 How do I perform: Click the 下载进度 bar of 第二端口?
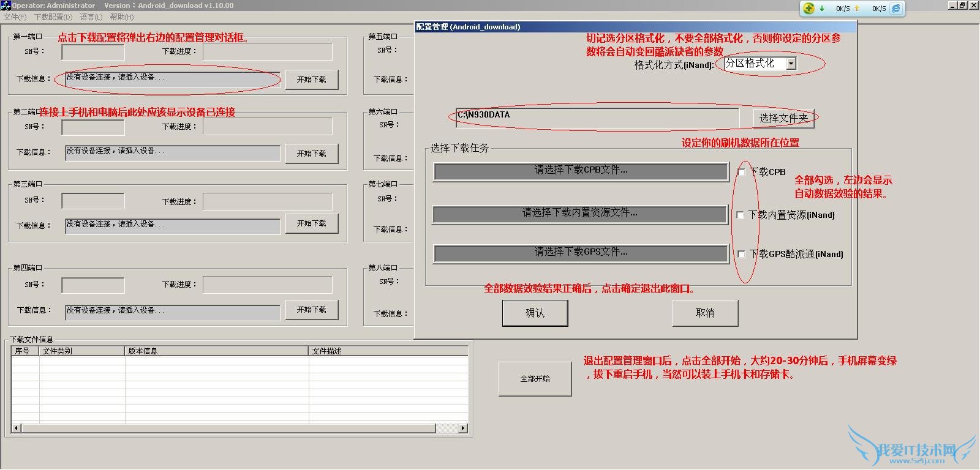point(268,127)
